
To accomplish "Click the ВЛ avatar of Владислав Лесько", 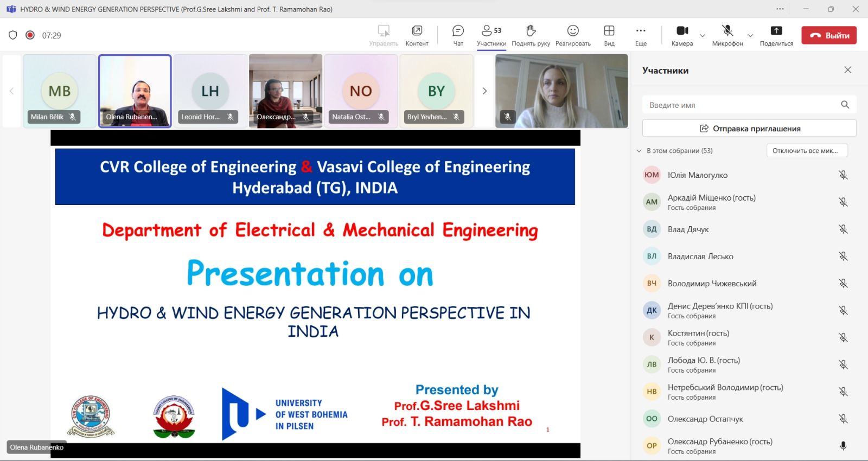I will click(652, 256).
